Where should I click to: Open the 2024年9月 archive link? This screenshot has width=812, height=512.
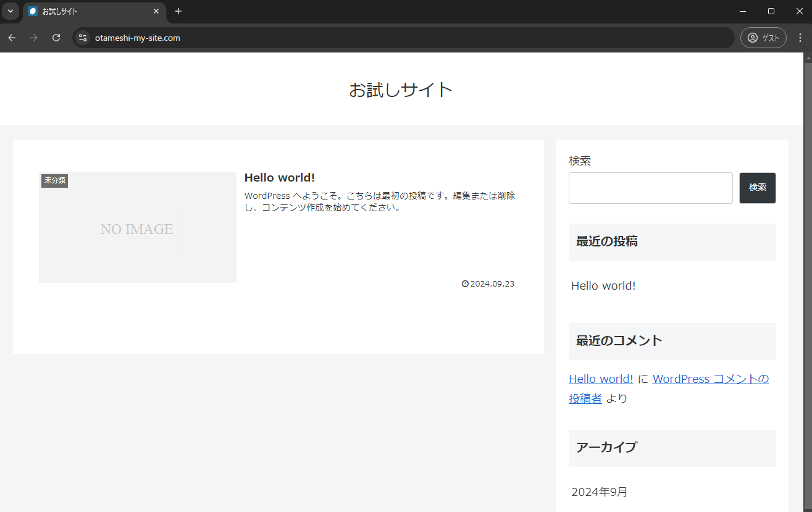tap(599, 492)
